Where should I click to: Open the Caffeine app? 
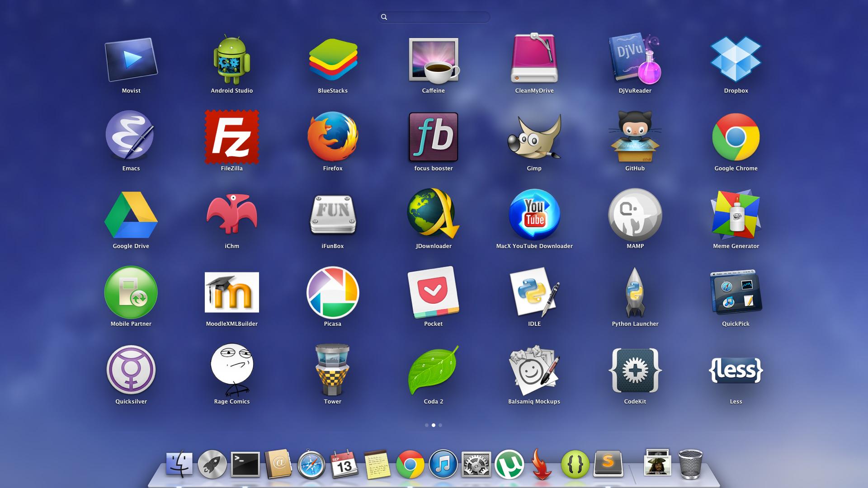tap(434, 61)
